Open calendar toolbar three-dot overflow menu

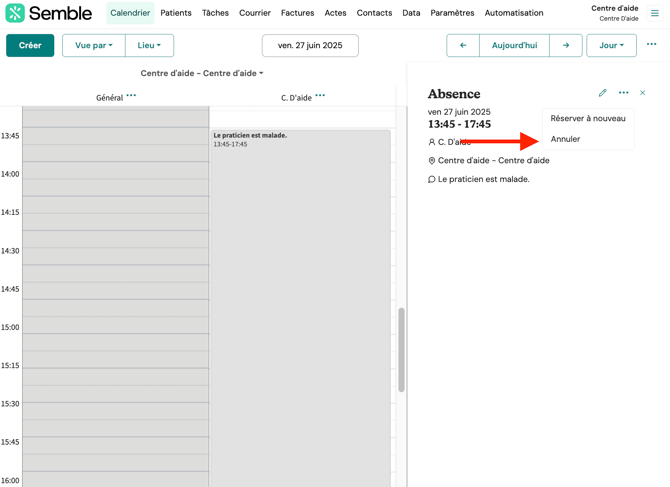click(651, 45)
